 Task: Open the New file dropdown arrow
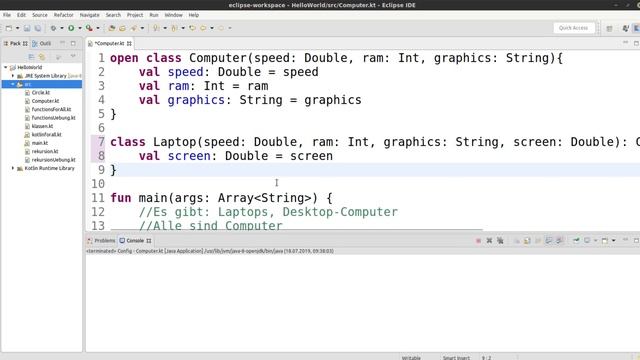18,28
